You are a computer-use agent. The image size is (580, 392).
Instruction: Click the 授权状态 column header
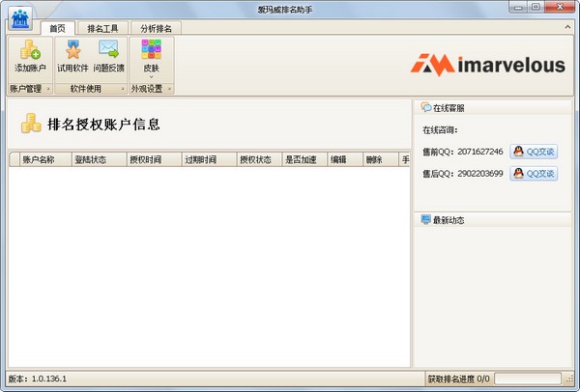tap(259, 159)
